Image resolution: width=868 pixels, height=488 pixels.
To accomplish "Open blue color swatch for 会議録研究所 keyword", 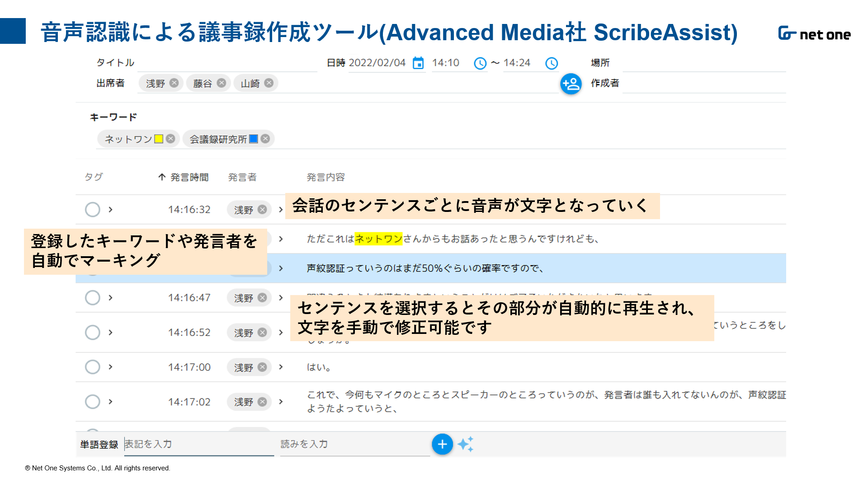I will pos(254,139).
